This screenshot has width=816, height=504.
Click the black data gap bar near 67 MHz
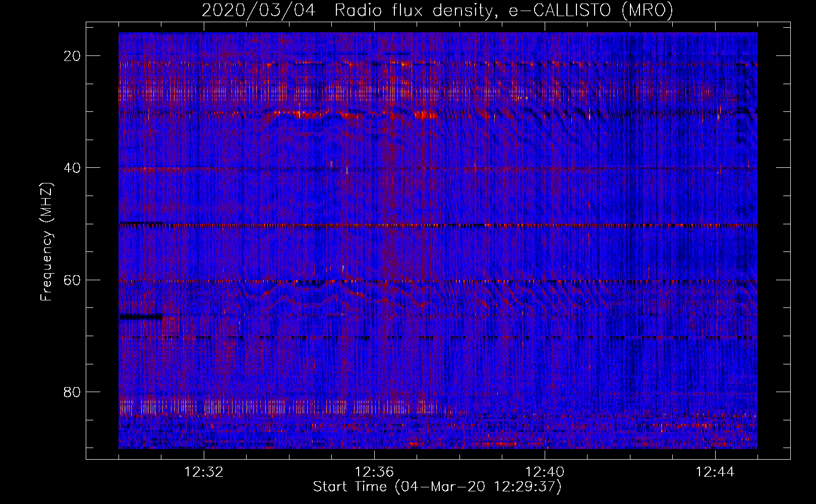(x=141, y=317)
